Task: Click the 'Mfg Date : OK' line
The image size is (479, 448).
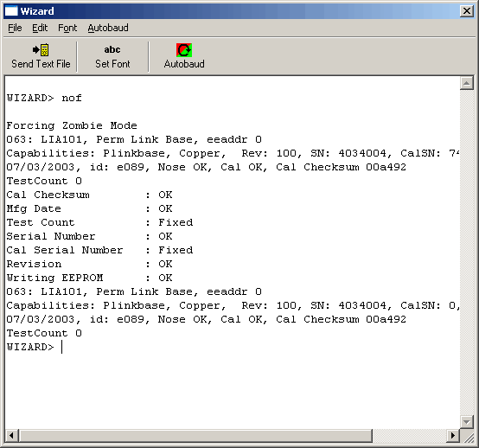Action: (89, 208)
